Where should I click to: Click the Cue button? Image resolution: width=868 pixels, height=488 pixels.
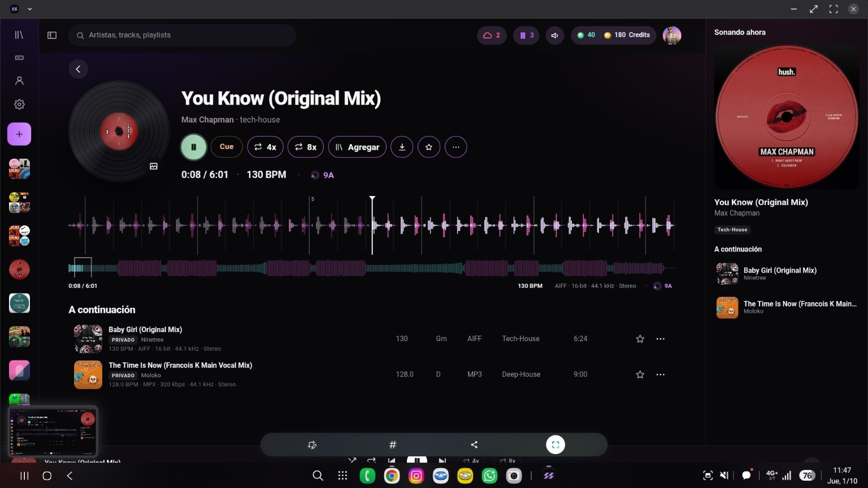pyautogui.click(x=227, y=147)
